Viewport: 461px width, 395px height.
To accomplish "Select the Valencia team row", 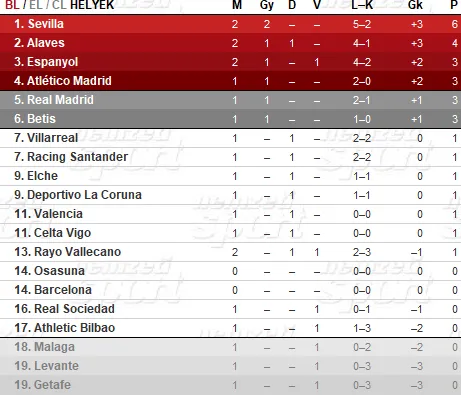I will [x=230, y=214].
